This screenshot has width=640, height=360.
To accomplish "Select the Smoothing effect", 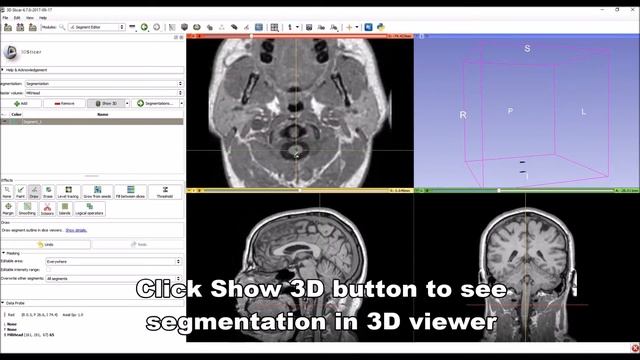I will click(27, 209).
